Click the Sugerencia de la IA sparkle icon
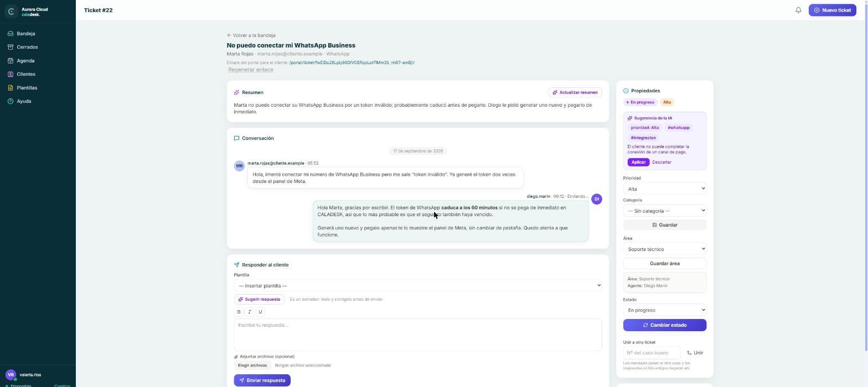This screenshot has width=868, height=387. (630, 118)
